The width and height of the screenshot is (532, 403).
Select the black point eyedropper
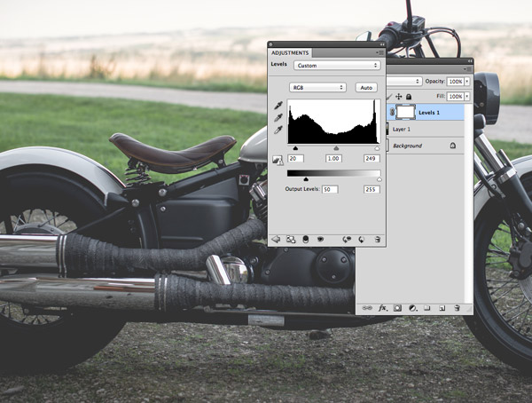point(278,106)
